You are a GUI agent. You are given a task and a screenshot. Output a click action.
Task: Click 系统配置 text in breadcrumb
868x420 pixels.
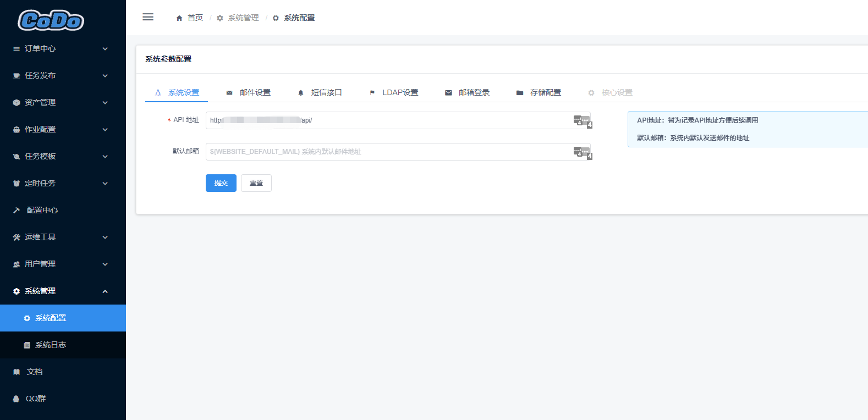(x=299, y=18)
